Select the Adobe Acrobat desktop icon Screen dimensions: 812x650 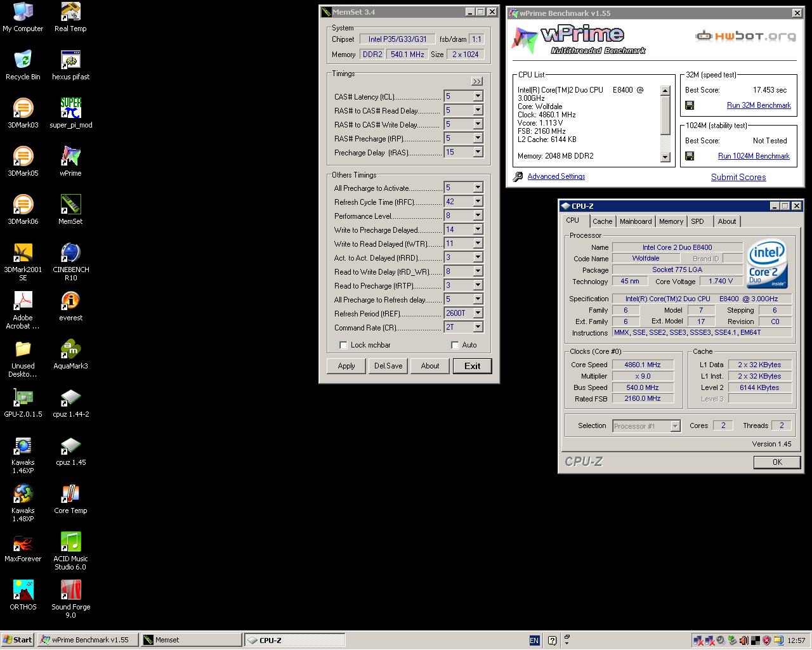(x=23, y=311)
